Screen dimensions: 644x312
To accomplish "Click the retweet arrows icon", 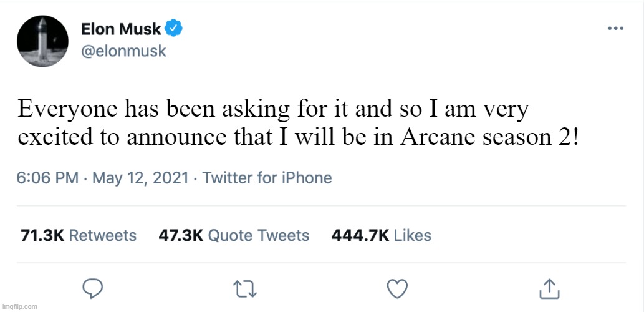I will coord(244,288).
